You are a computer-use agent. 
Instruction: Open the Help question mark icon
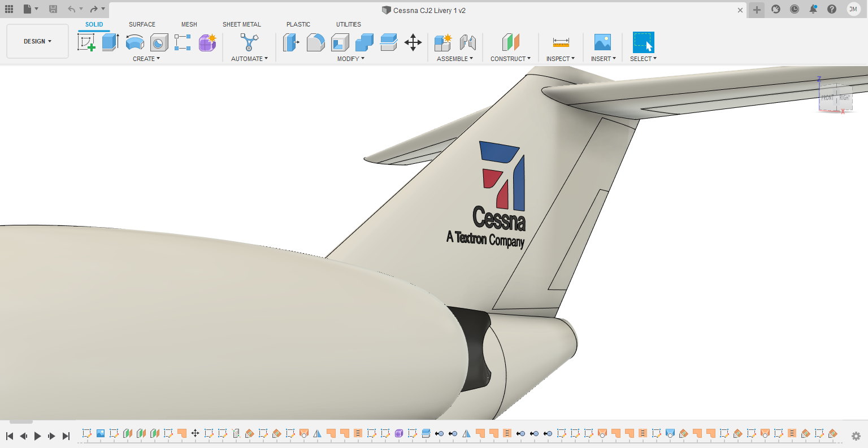pyautogui.click(x=832, y=9)
